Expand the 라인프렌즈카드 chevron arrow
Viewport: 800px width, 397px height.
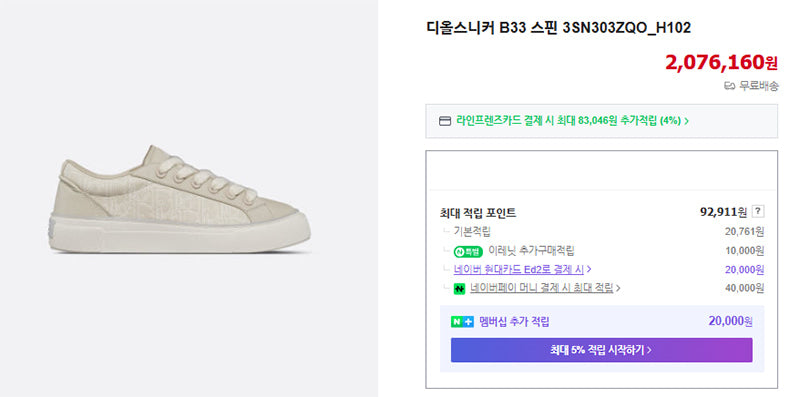pos(687,121)
